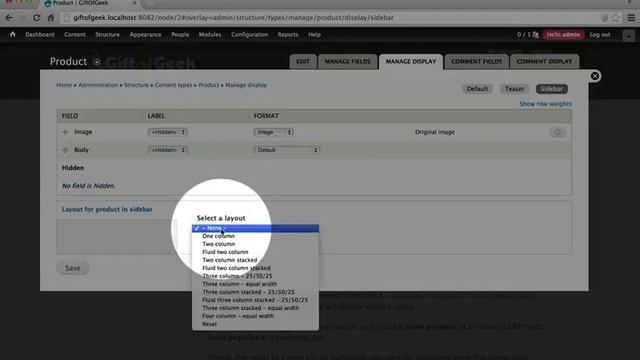Toggle the admin toolbar drawer arrow
The height and width of the screenshot is (360, 640).
point(629,36)
